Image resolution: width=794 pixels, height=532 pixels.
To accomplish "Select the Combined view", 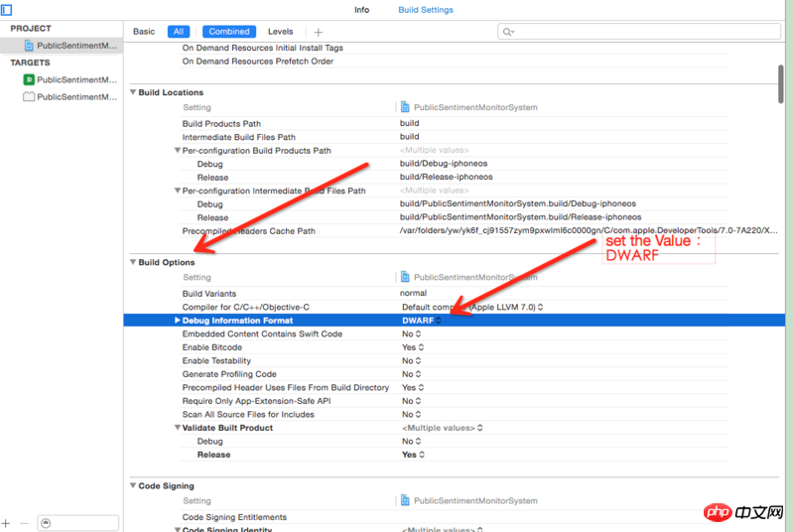I will (x=229, y=32).
